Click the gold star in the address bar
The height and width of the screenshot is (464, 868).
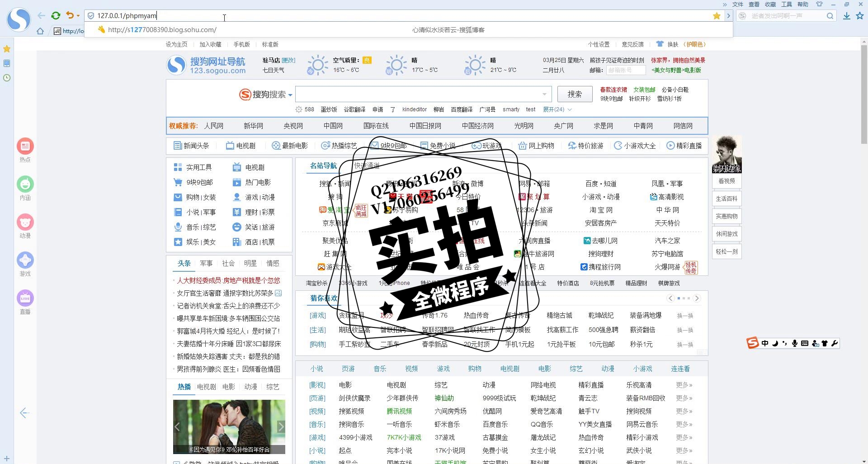click(717, 16)
